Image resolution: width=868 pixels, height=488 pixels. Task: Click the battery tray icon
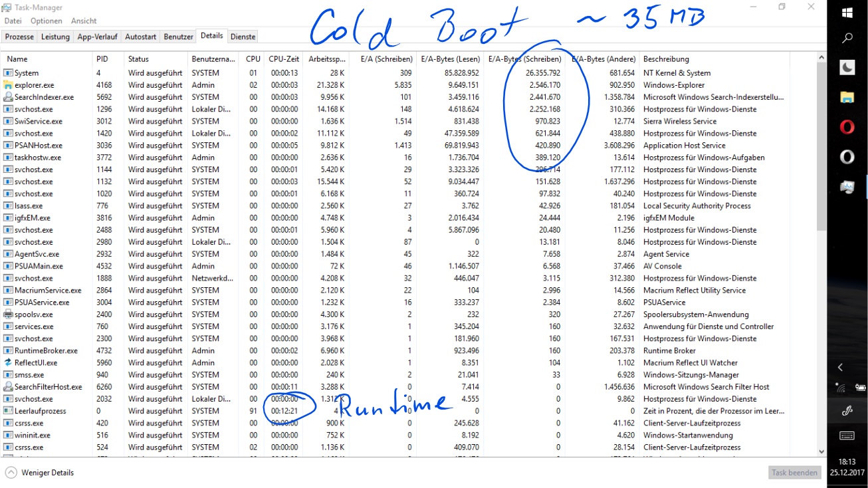[860, 387]
